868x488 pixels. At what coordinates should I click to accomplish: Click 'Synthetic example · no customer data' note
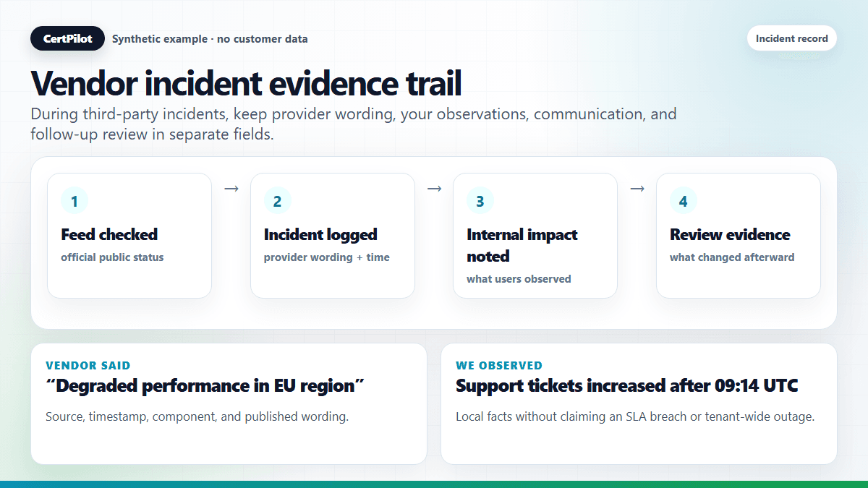(210, 39)
